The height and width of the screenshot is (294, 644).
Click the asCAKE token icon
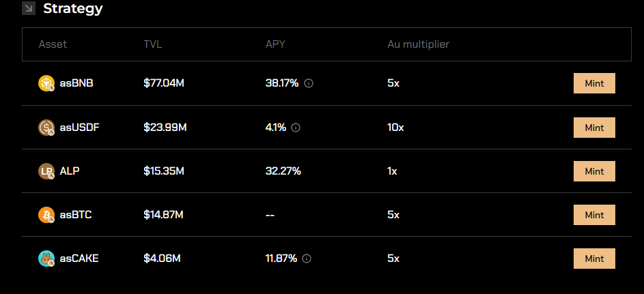46,259
